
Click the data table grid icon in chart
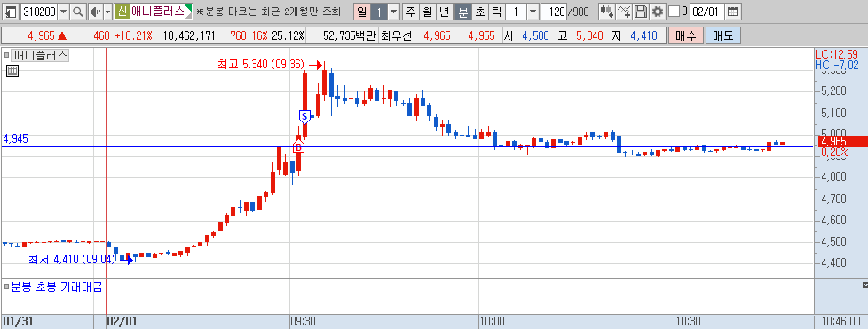pyautogui.click(x=12, y=70)
